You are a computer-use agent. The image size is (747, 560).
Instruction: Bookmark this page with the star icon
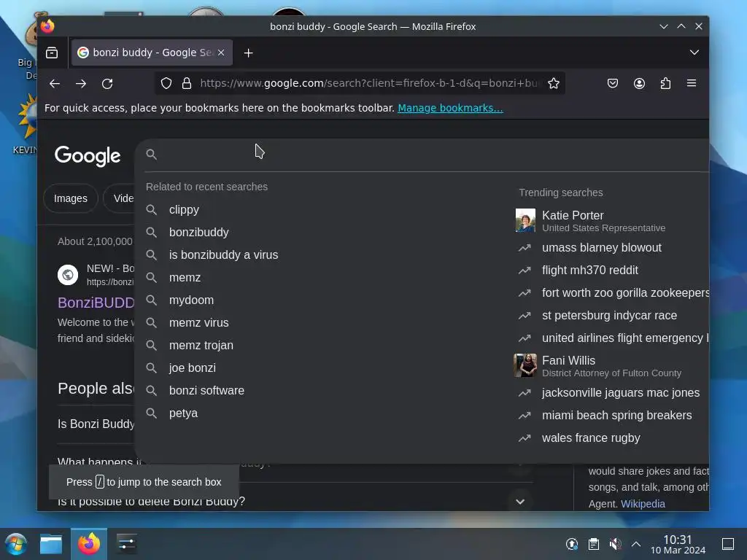(553, 83)
